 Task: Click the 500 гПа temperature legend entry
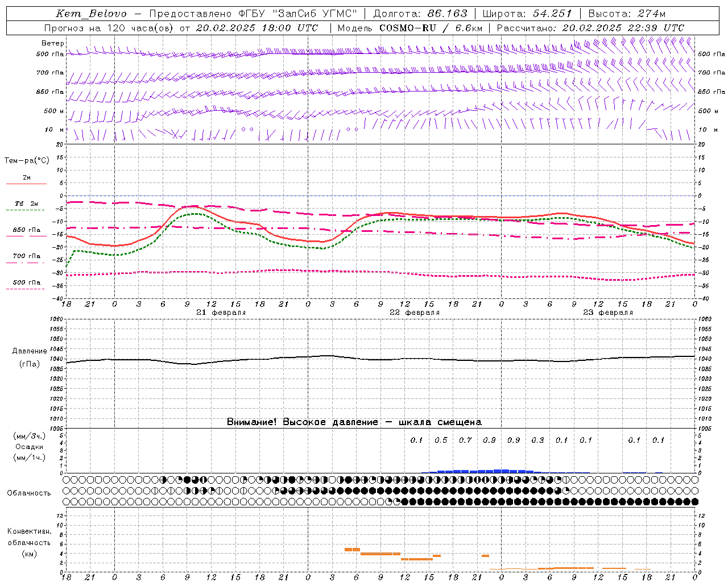[27, 282]
